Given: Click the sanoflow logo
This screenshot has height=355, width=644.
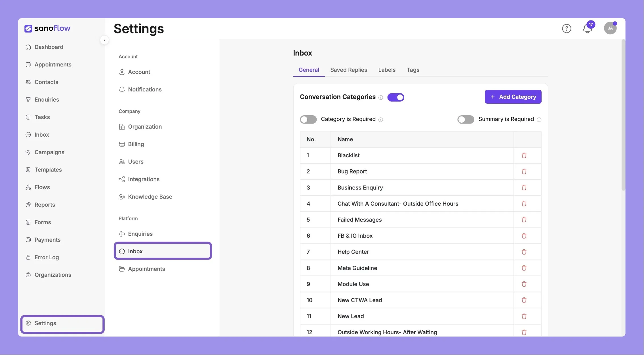Looking at the screenshot, I should coord(47,28).
